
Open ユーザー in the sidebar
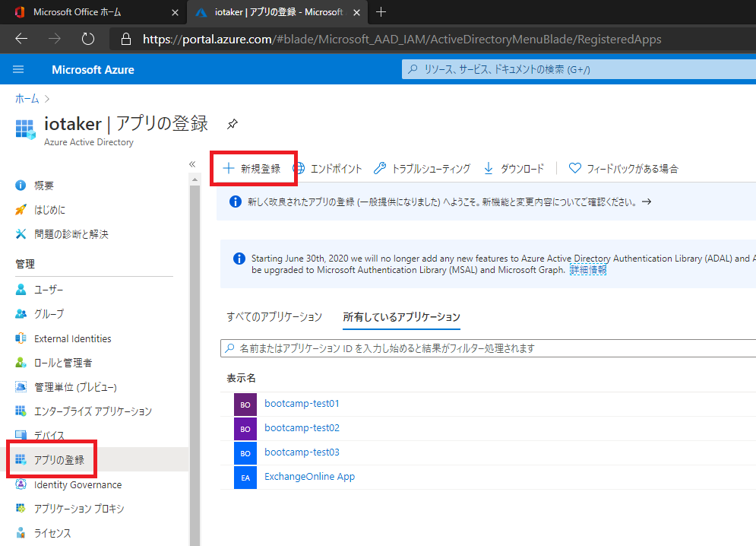[49, 290]
